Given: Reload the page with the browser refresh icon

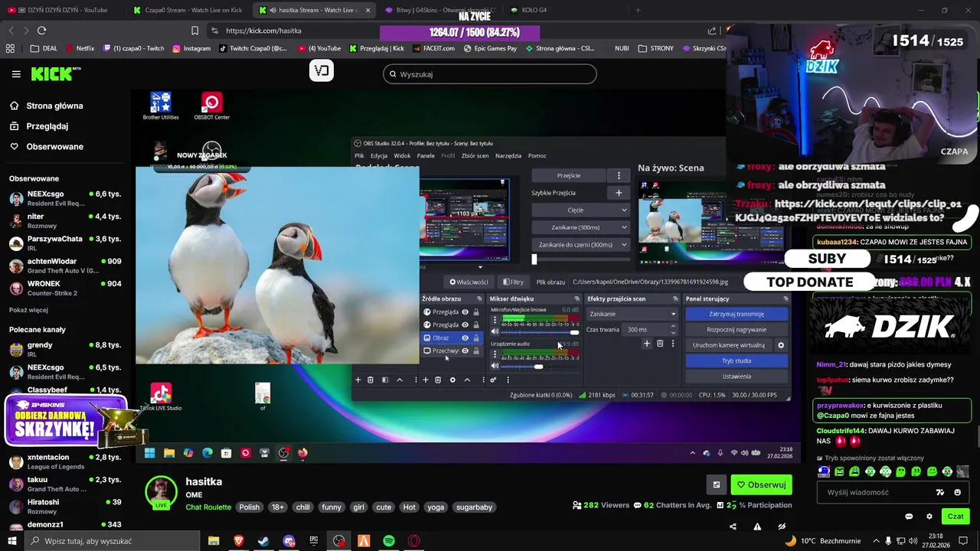Looking at the screenshot, I should 41,31.
